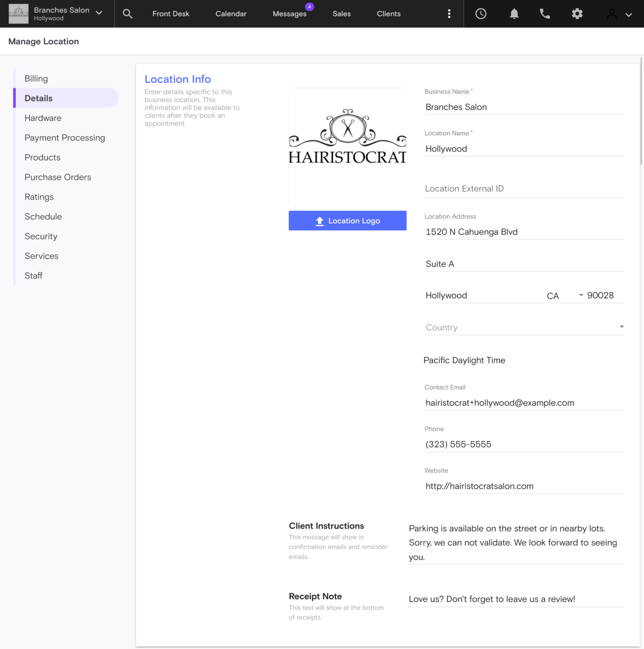
Task: Click the clock/time history icon
Action: tap(480, 14)
